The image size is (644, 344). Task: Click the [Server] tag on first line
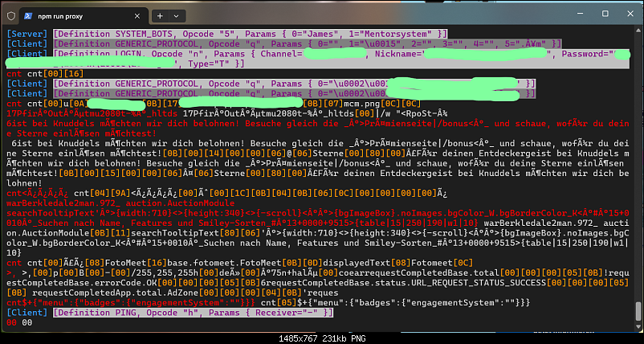(28, 35)
